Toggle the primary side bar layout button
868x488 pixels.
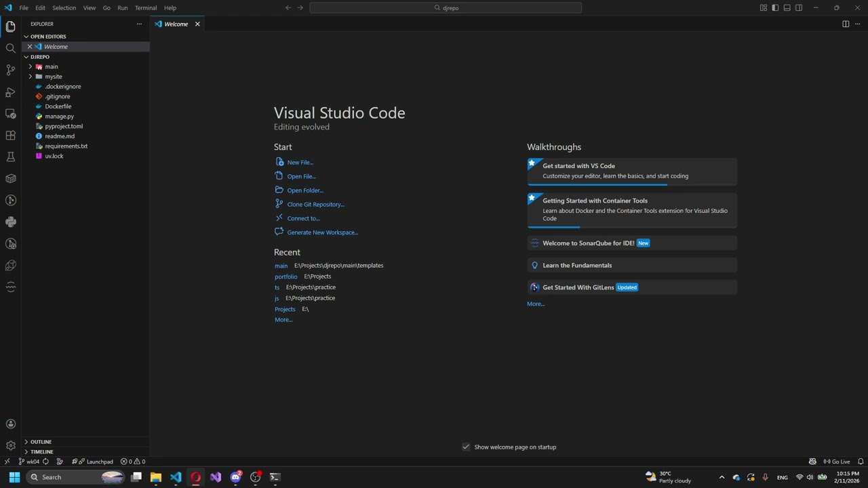point(775,7)
